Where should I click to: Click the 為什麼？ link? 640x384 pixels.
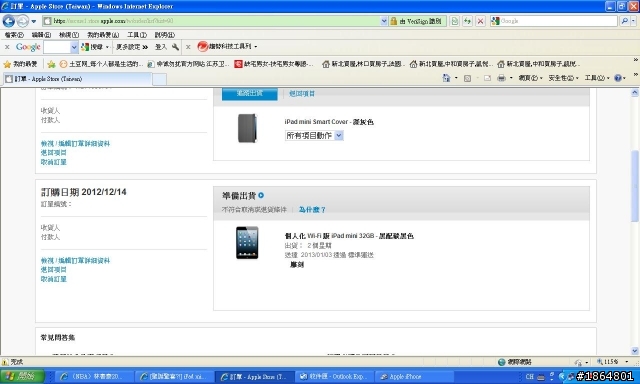tap(312, 210)
